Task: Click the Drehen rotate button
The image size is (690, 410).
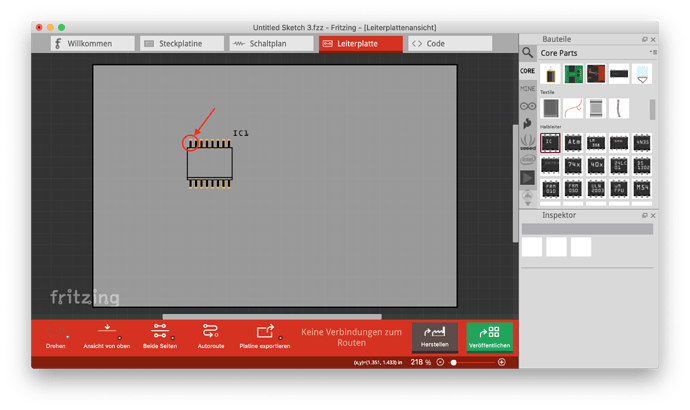Action: coord(55,337)
